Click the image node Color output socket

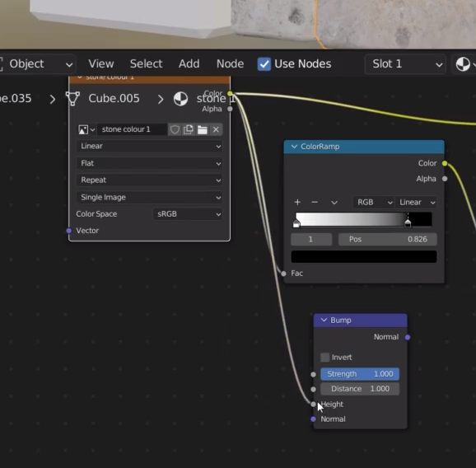(x=230, y=93)
